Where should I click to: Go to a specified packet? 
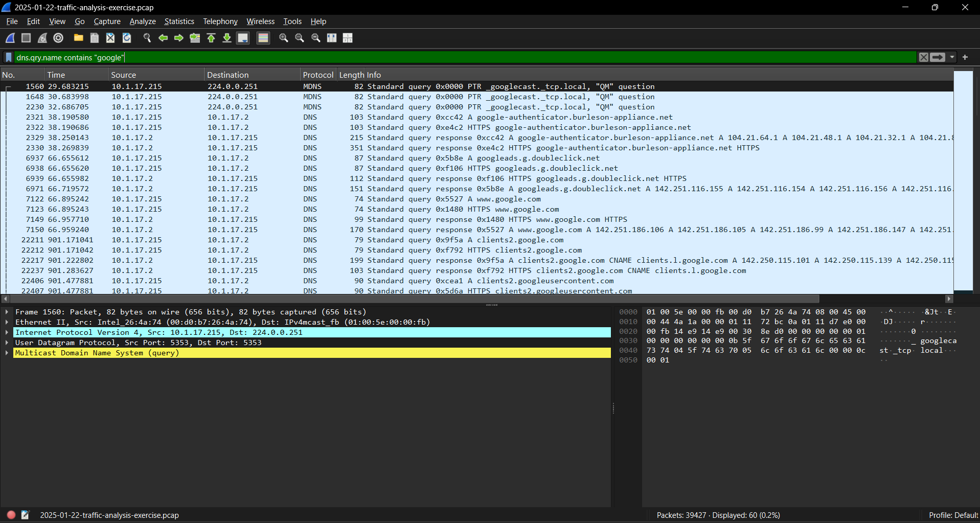coord(195,38)
